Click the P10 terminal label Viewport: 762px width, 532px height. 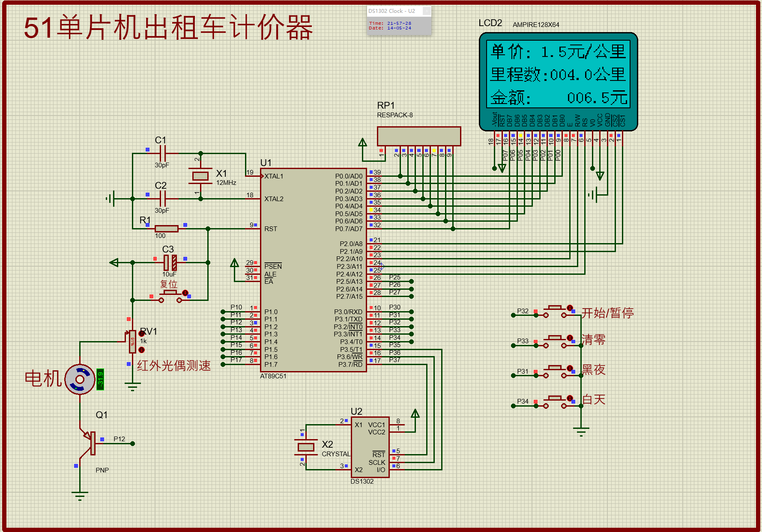coord(236,307)
